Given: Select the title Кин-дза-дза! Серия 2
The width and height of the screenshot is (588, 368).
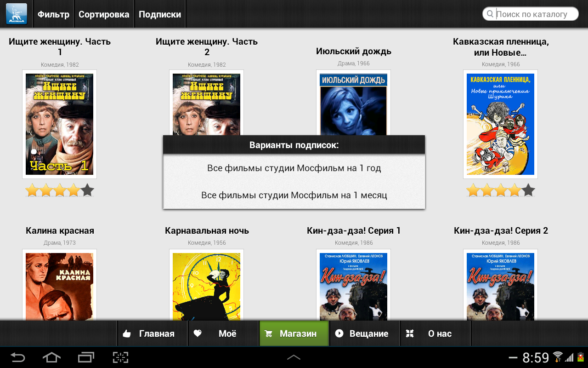Looking at the screenshot, I should click(501, 230).
